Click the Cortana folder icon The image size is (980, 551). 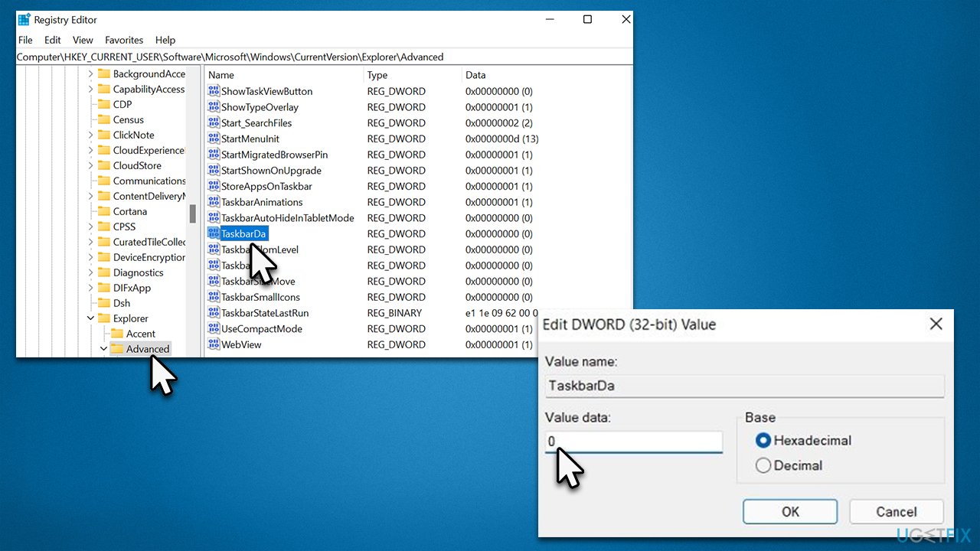pyautogui.click(x=103, y=211)
